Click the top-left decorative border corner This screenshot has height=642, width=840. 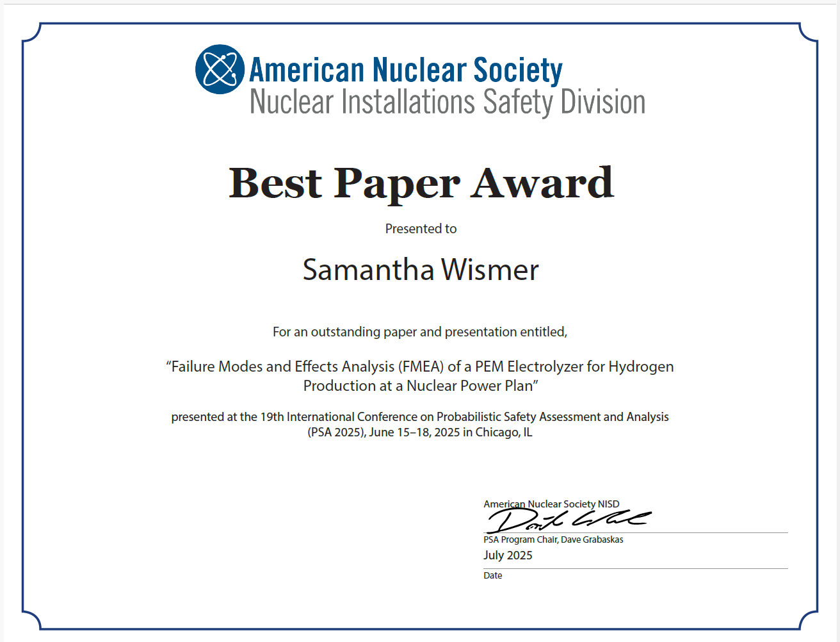(x=32, y=33)
